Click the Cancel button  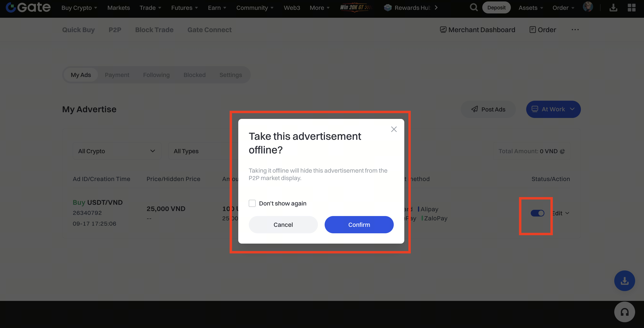tap(283, 225)
